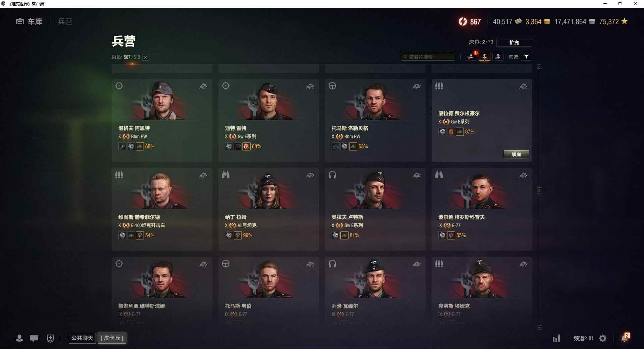Click the 解雇 dismiss button
The width and height of the screenshot is (644, 349).
point(516,154)
